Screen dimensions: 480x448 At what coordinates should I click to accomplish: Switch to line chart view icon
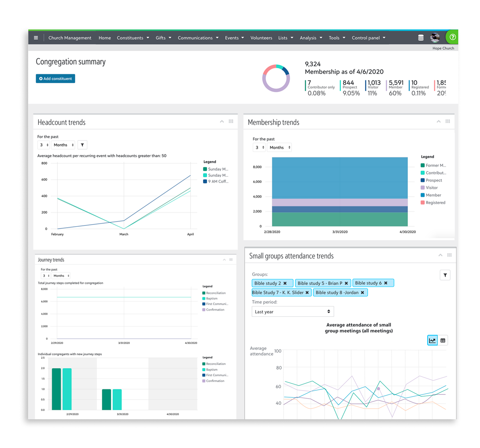432,340
